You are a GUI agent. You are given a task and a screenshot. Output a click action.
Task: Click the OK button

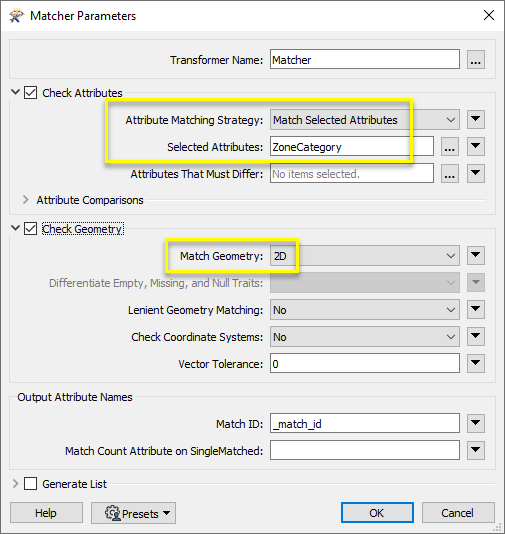point(377,513)
